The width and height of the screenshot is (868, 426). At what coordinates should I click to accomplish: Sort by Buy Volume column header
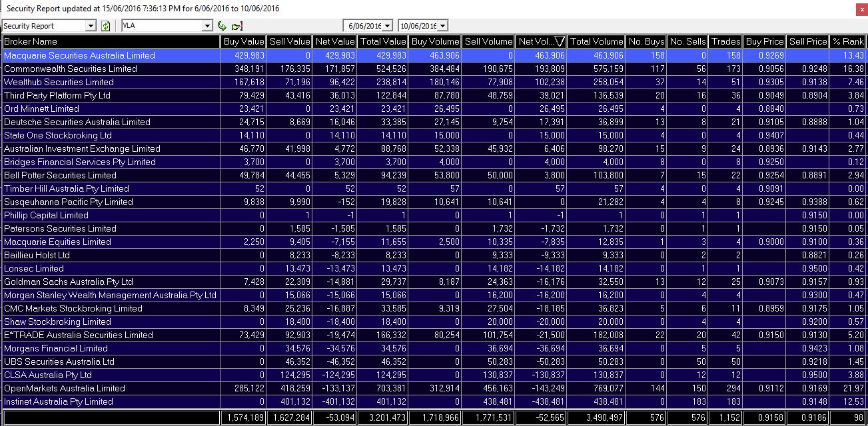tap(436, 41)
